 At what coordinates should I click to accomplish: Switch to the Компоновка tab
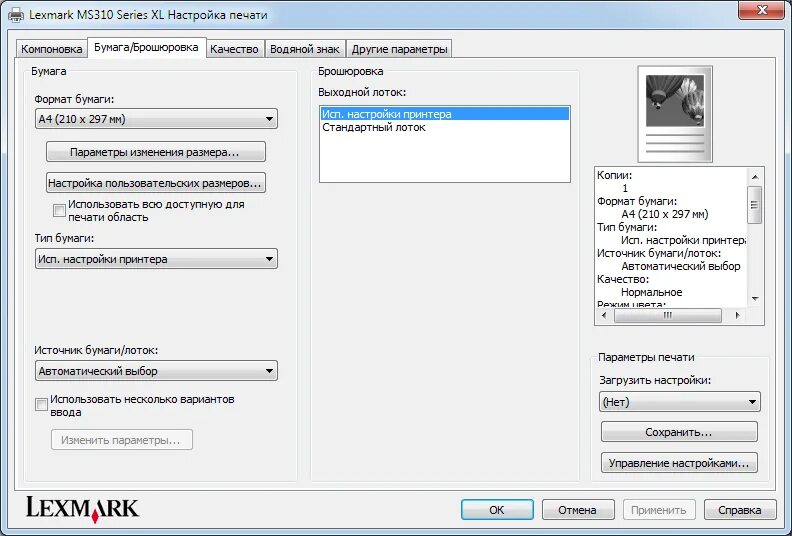(52, 49)
